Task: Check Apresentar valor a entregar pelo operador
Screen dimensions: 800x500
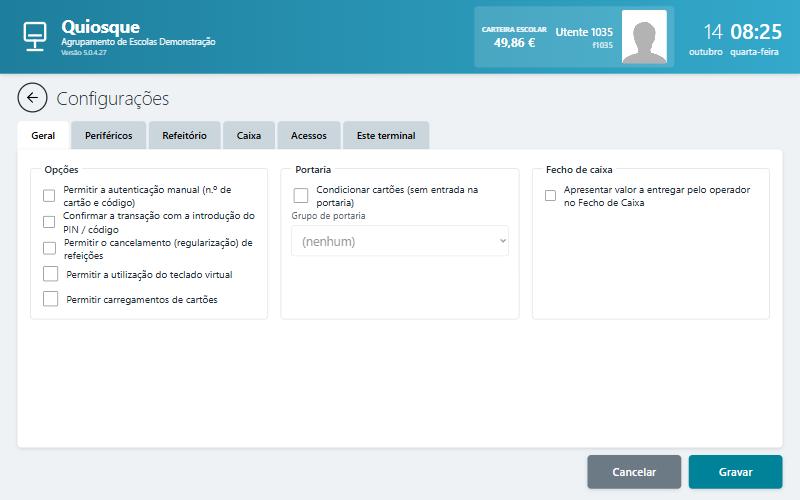Action: click(551, 195)
